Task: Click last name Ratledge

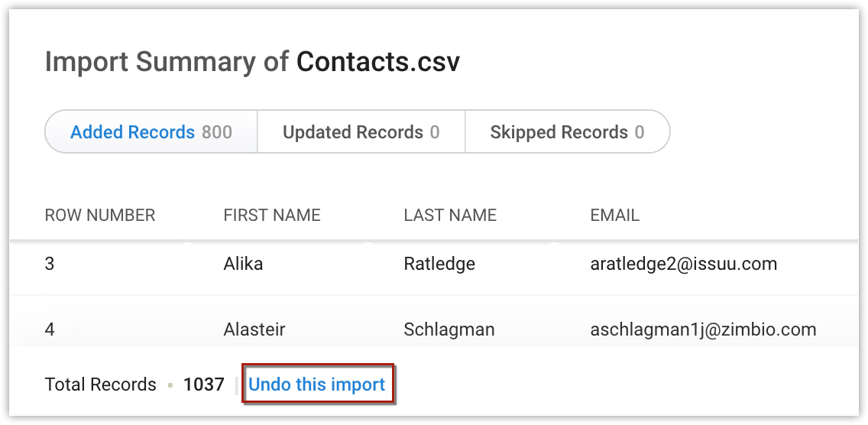Action: click(439, 264)
